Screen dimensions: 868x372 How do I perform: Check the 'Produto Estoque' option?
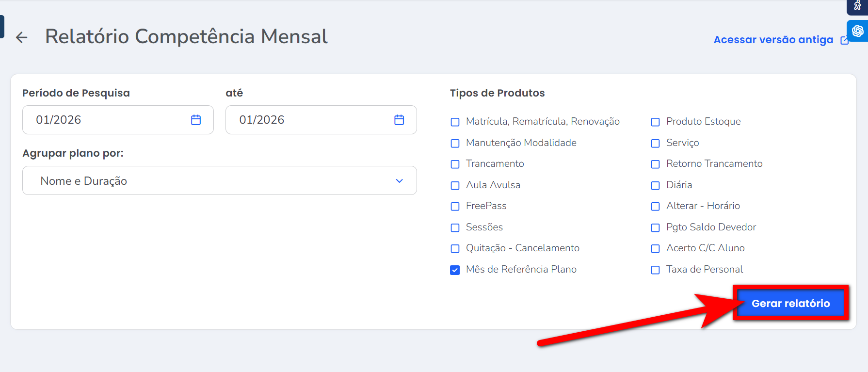[655, 122]
